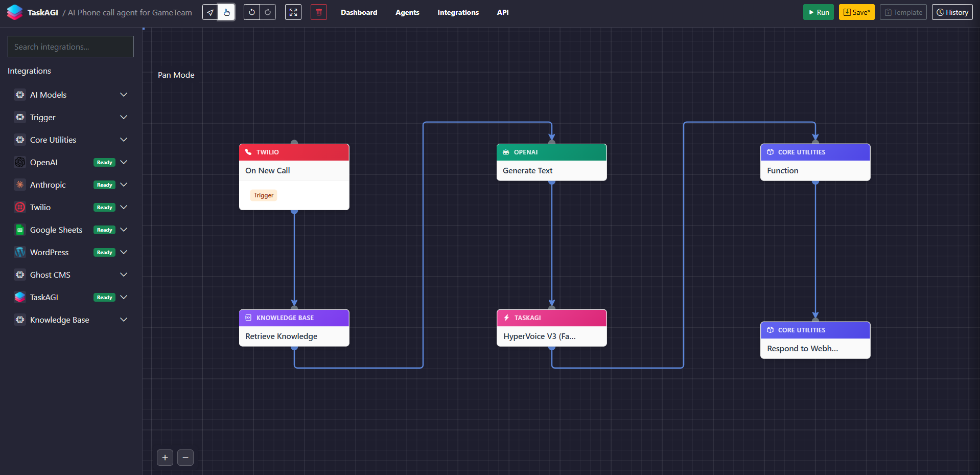Select the Respond to Webh... node
Image resolution: width=980 pixels, height=475 pixels.
click(815, 340)
